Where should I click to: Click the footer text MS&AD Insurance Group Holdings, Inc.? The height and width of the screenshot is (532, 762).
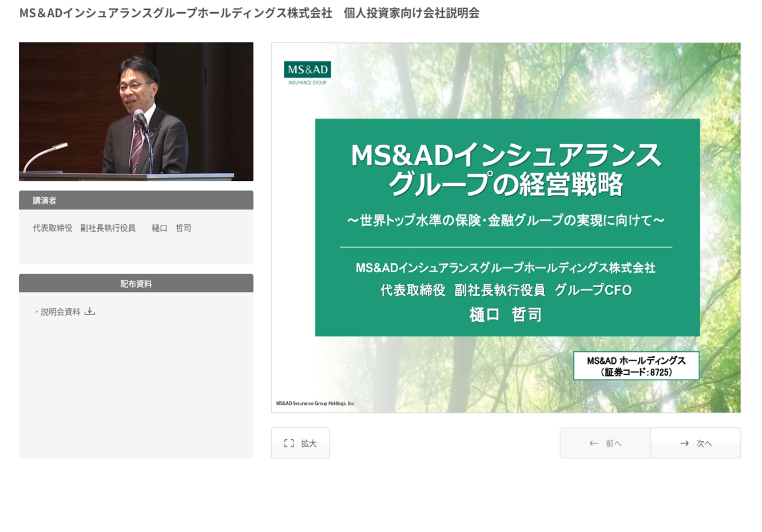coord(316,403)
